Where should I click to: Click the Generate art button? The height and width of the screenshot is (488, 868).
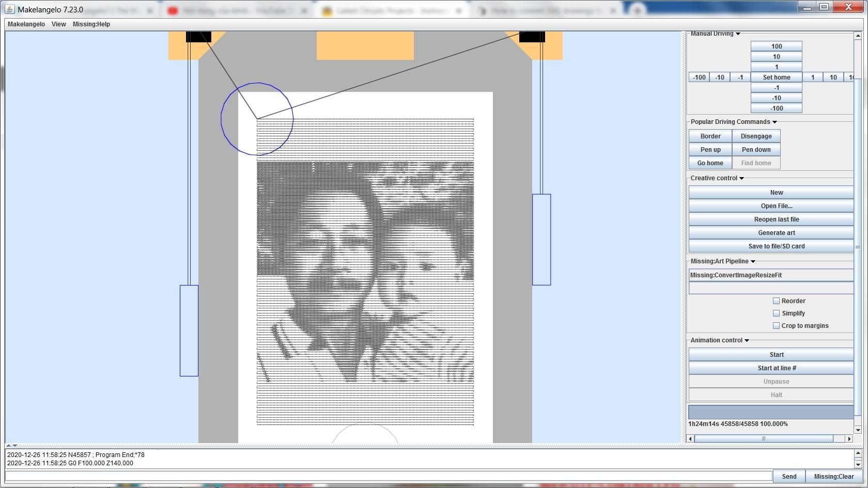776,233
